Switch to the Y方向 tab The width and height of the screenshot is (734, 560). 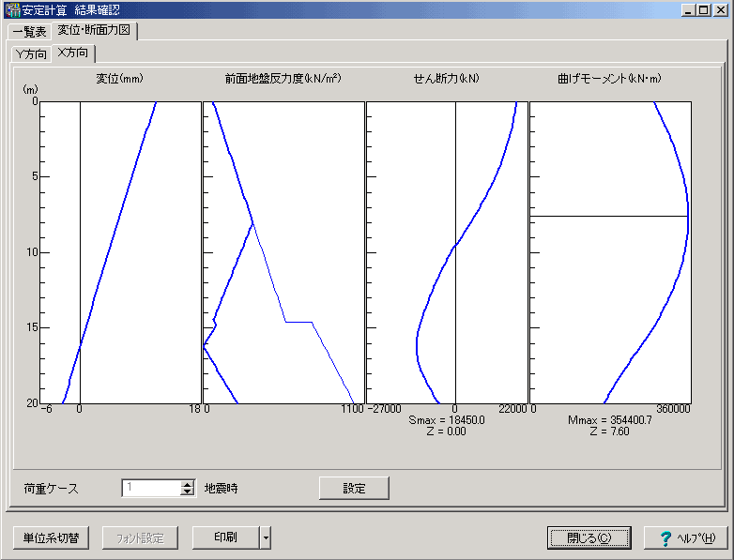[31, 53]
